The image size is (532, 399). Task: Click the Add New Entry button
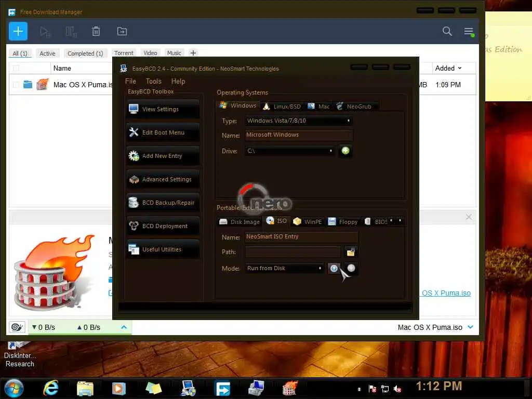pos(163,156)
